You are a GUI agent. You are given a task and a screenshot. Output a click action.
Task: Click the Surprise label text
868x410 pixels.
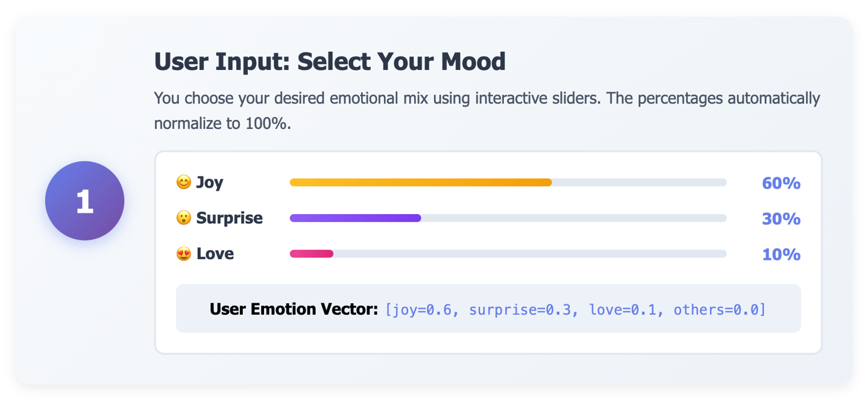pos(229,218)
